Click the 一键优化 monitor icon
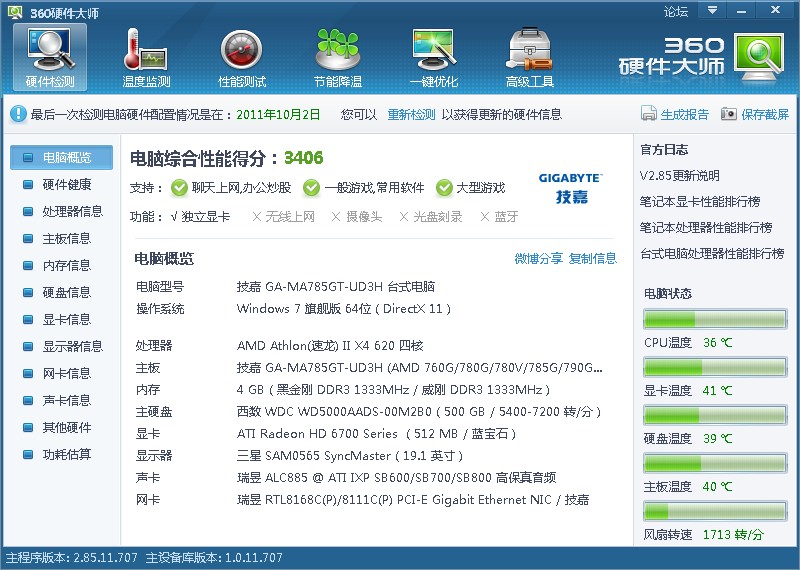 point(433,57)
